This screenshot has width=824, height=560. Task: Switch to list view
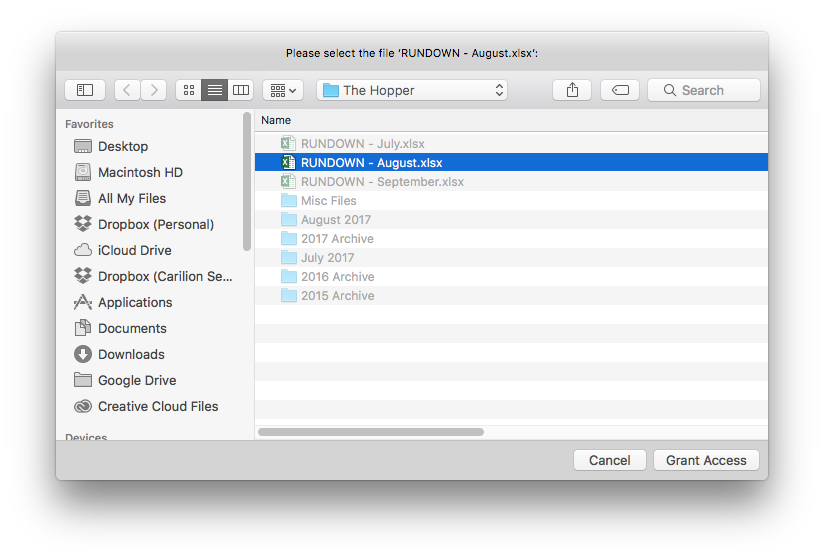pyautogui.click(x=214, y=90)
